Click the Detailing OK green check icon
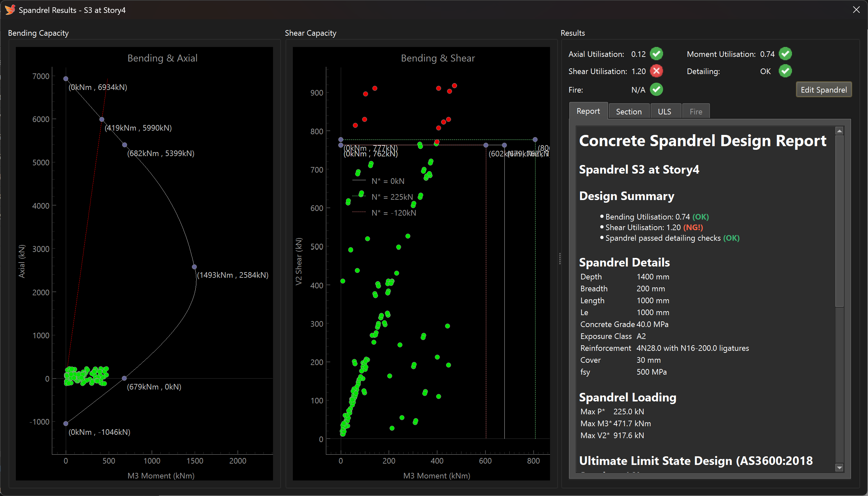The height and width of the screenshot is (496, 868). (785, 71)
